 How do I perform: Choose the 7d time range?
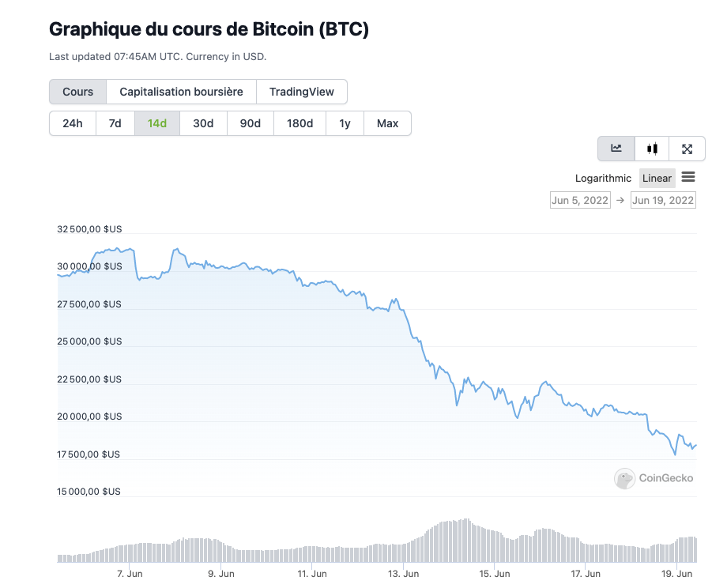pos(115,123)
